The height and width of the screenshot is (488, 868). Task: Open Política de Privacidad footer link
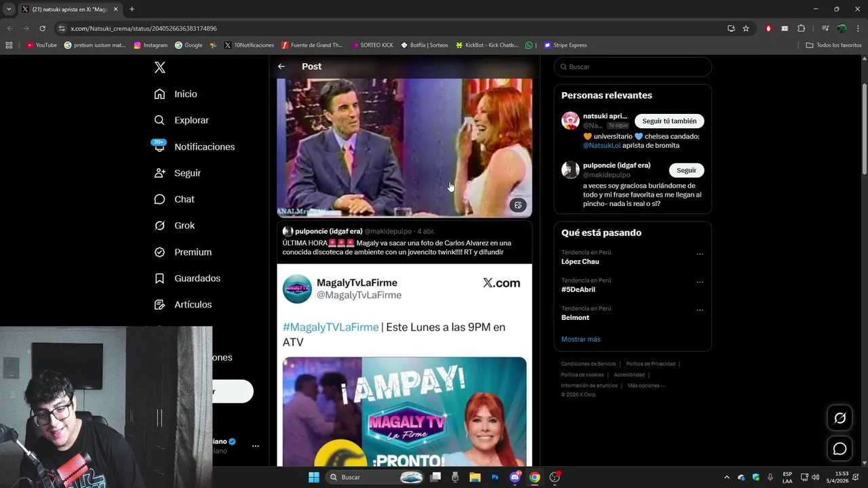point(650,364)
